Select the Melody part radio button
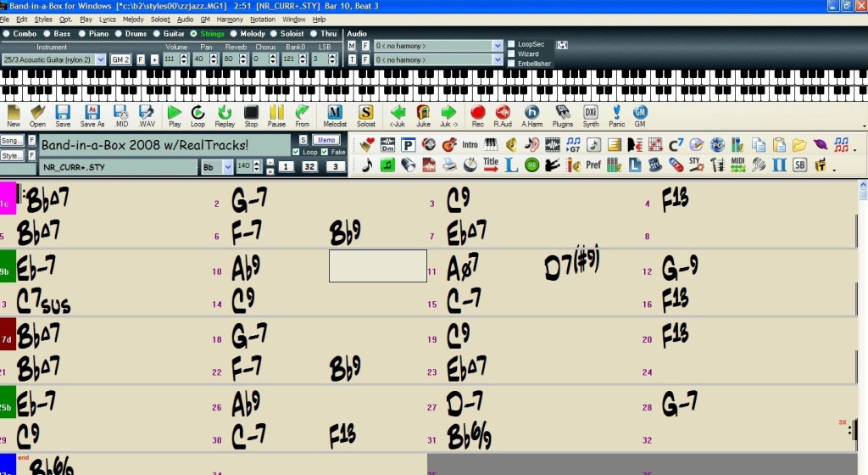The width and height of the screenshot is (868, 475). pyautogui.click(x=234, y=34)
